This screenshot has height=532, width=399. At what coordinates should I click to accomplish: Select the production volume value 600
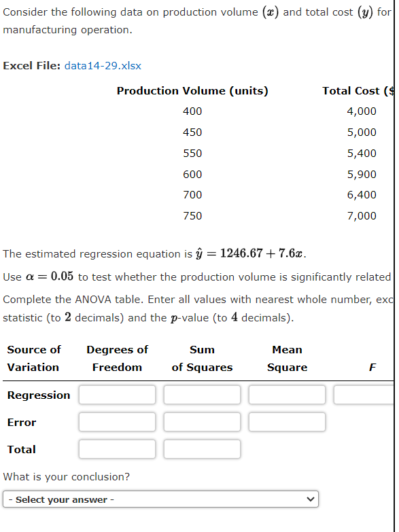pyautogui.click(x=192, y=175)
